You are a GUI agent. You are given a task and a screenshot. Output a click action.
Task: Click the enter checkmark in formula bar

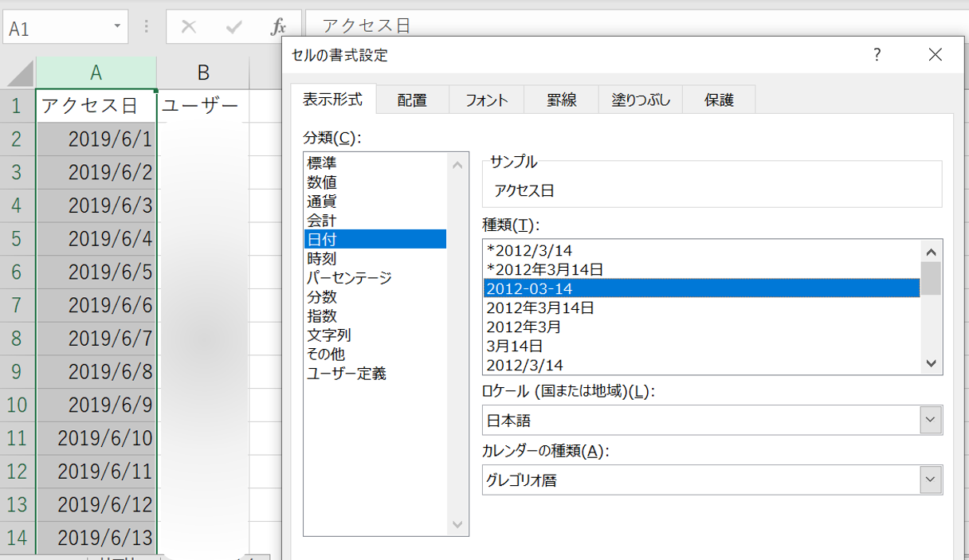tap(233, 27)
